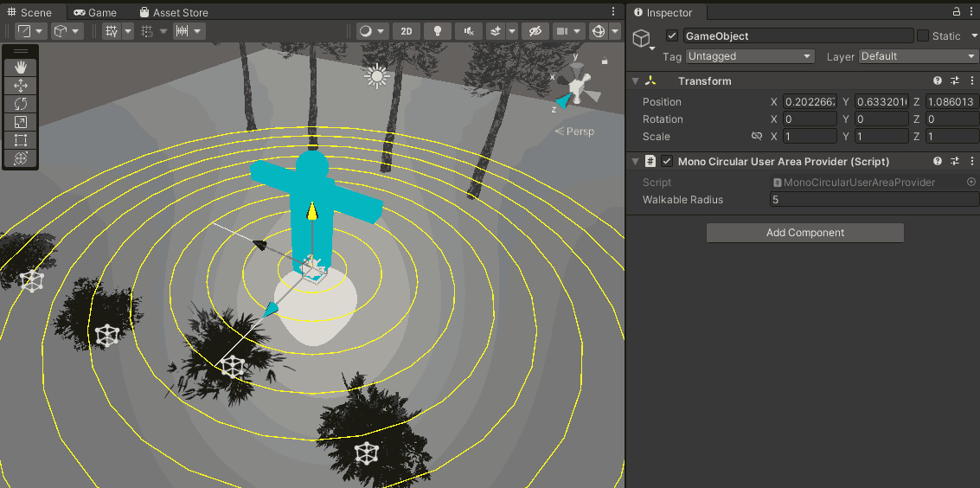
Task: Open the Asset Store tab
Action: pos(173,13)
